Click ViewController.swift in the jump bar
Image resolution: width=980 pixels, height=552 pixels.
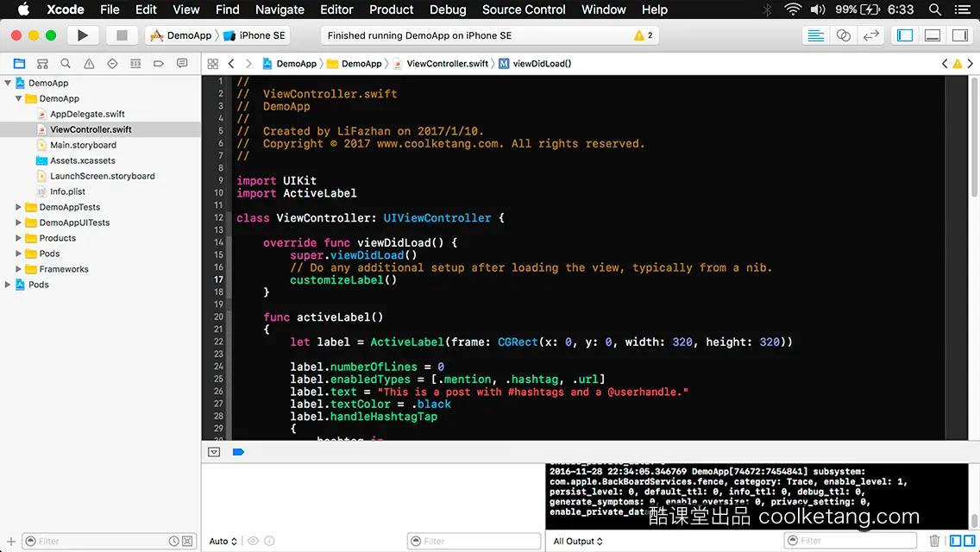[441, 64]
